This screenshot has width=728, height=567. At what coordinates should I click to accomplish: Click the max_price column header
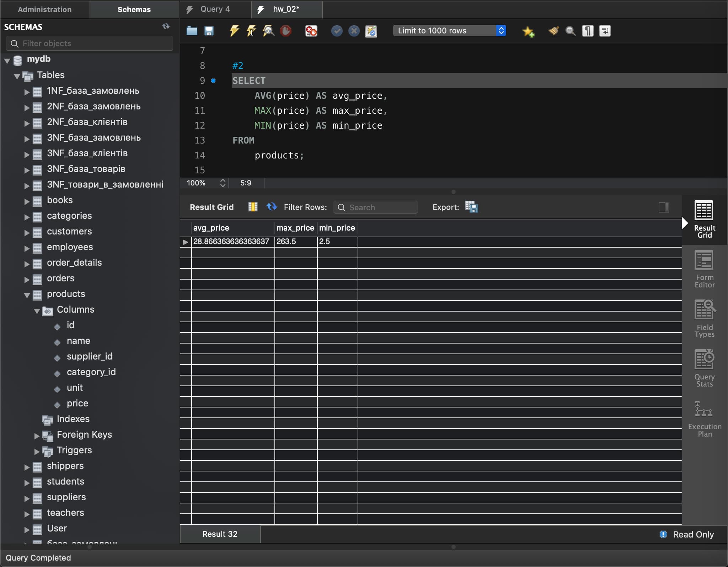point(296,228)
